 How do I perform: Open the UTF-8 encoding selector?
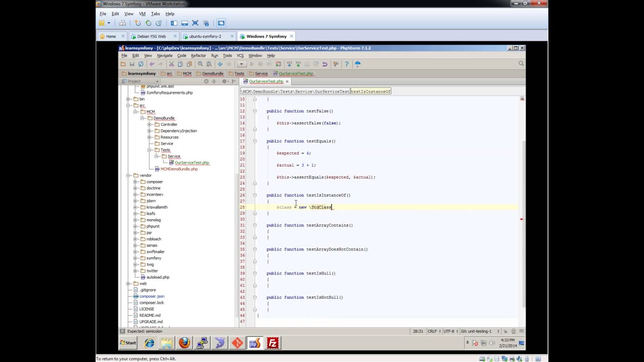coord(451,331)
